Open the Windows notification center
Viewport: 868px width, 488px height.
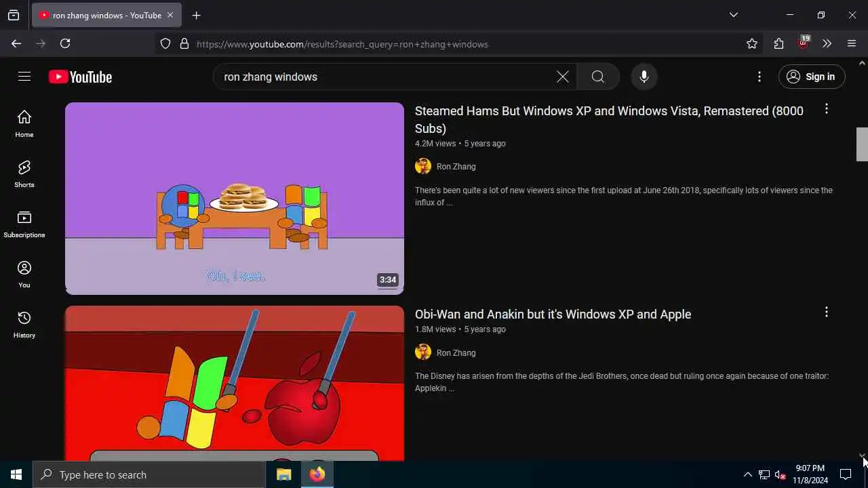click(846, 474)
